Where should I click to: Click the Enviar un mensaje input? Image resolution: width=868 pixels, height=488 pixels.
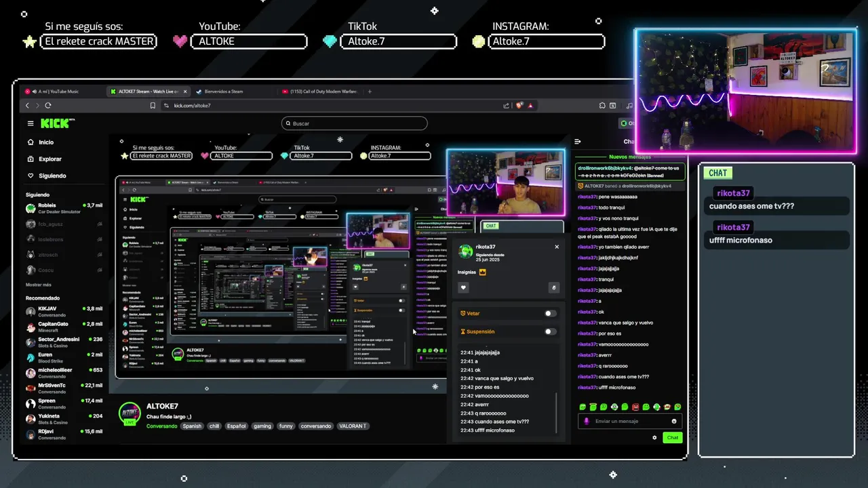point(631,421)
